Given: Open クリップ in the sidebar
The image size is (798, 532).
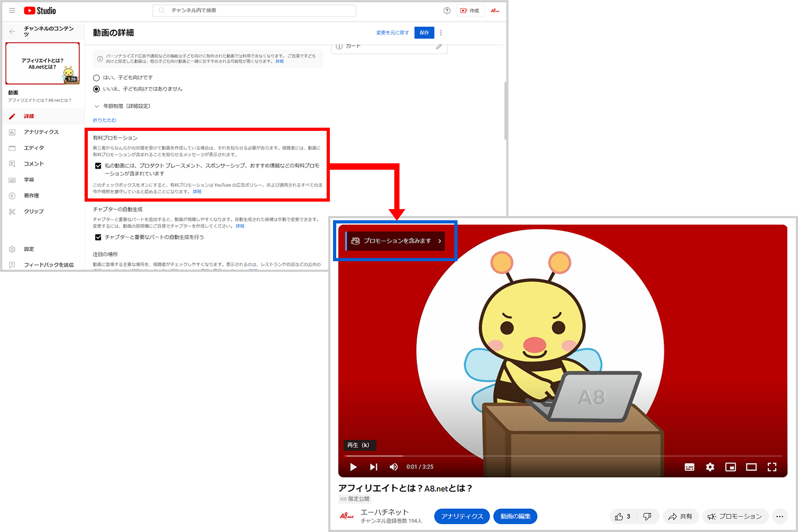Looking at the screenshot, I should point(34,211).
